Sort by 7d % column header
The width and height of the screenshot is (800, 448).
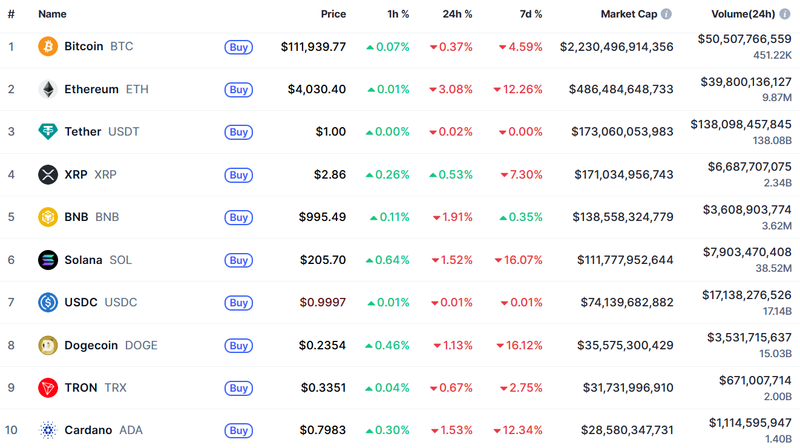click(x=526, y=15)
